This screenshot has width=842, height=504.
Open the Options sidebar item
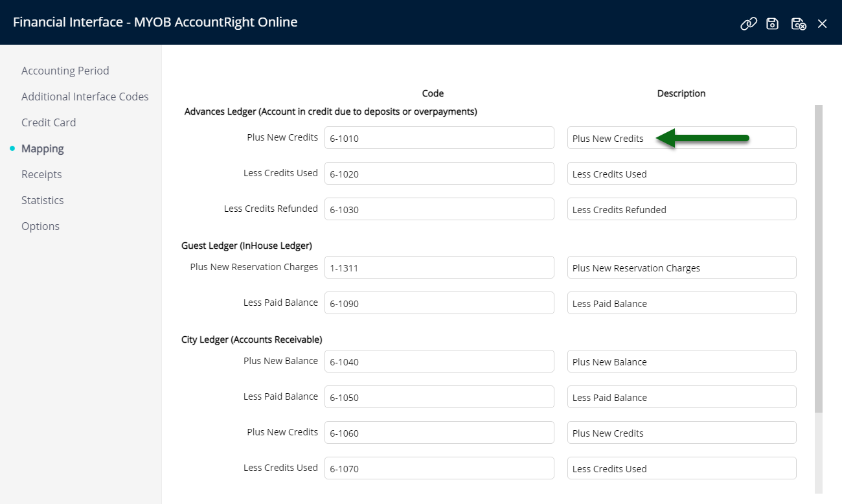[x=40, y=226]
